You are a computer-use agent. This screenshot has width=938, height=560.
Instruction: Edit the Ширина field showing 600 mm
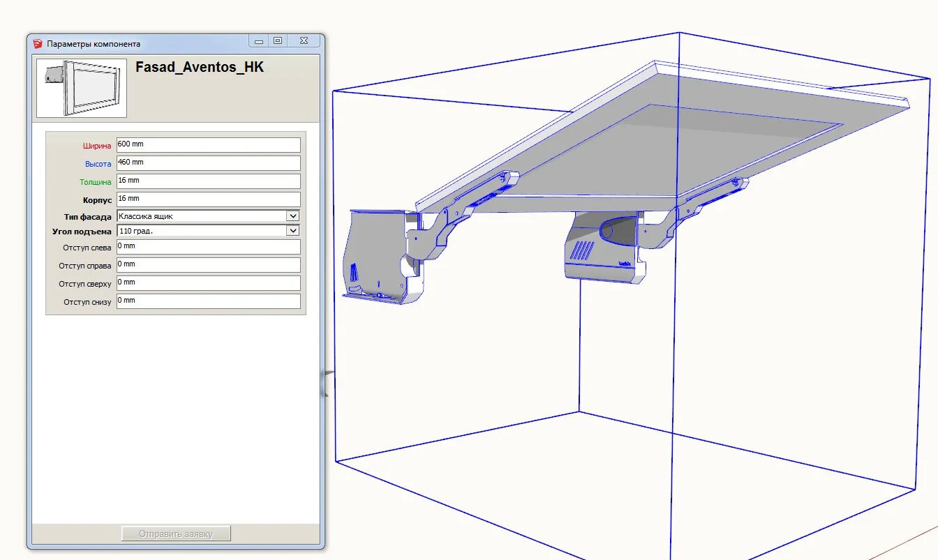[208, 144]
